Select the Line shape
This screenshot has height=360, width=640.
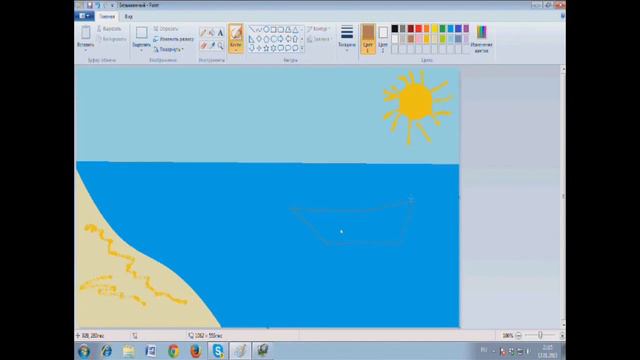tap(251, 29)
